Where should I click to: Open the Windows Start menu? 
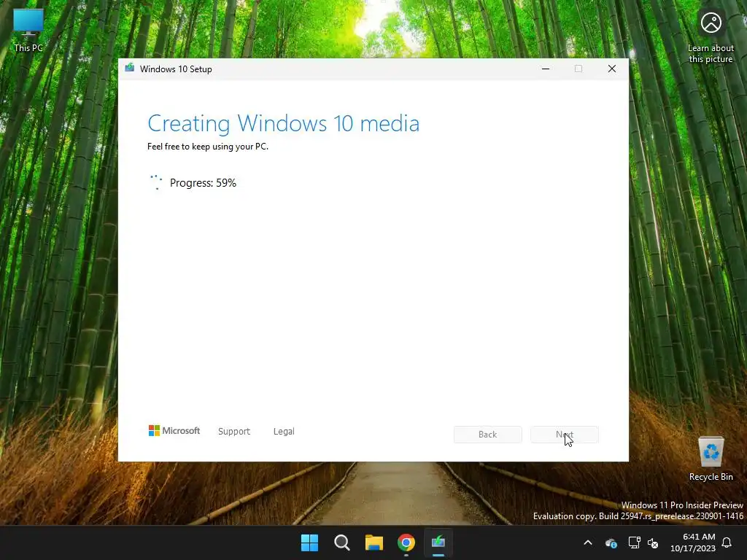[309, 542]
